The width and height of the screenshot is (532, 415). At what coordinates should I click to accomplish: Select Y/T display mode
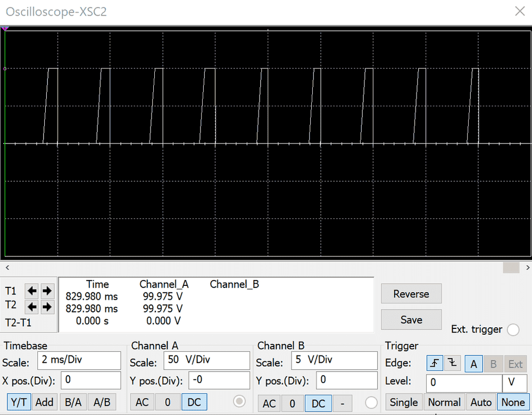pyautogui.click(x=19, y=402)
